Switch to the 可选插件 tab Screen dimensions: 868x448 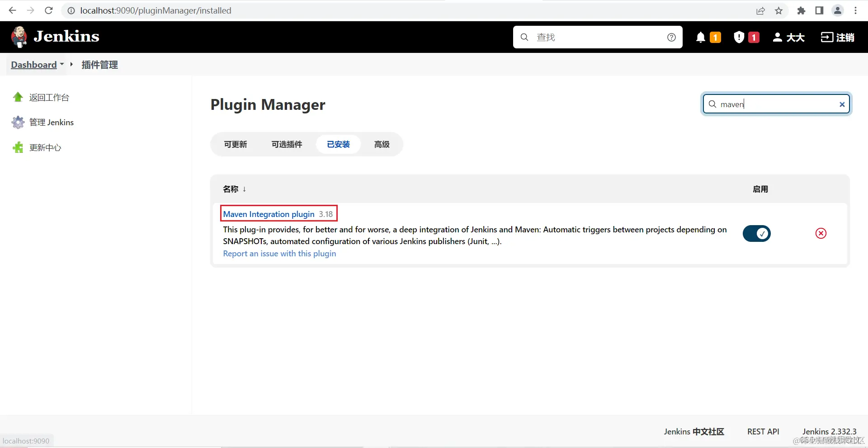pyautogui.click(x=287, y=144)
